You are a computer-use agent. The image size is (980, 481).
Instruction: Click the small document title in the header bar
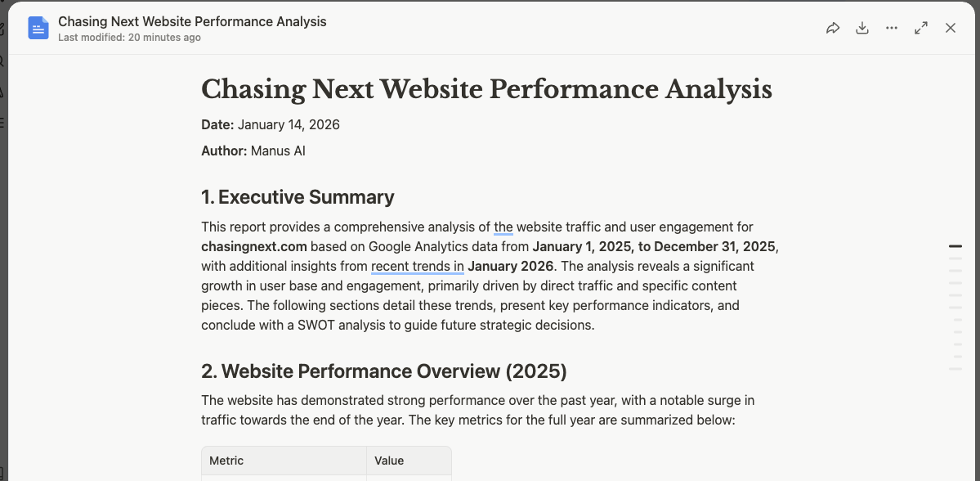(192, 21)
